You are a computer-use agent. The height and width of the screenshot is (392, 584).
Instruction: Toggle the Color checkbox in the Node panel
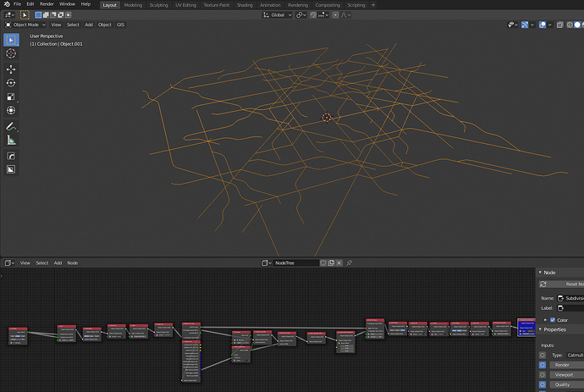pyautogui.click(x=553, y=320)
